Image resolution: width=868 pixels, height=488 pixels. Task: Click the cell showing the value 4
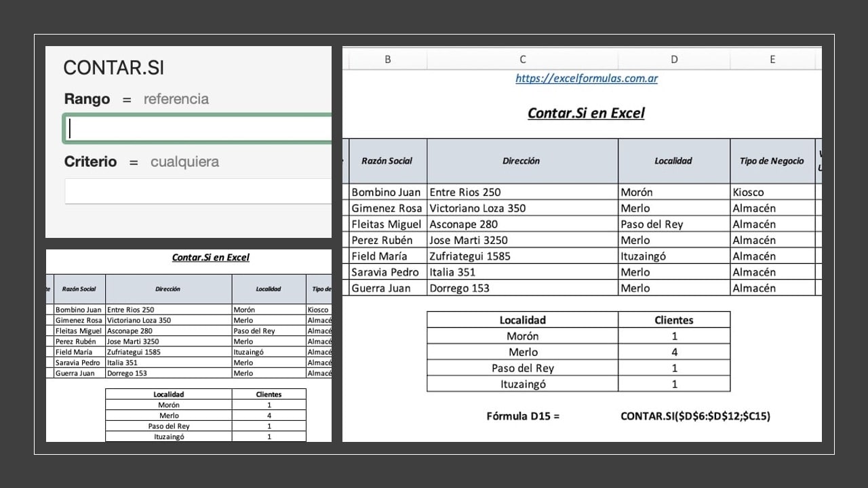click(x=674, y=350)
